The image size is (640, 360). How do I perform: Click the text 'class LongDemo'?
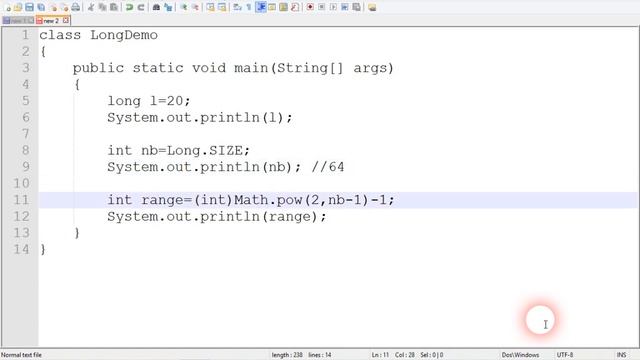(98, 35)
